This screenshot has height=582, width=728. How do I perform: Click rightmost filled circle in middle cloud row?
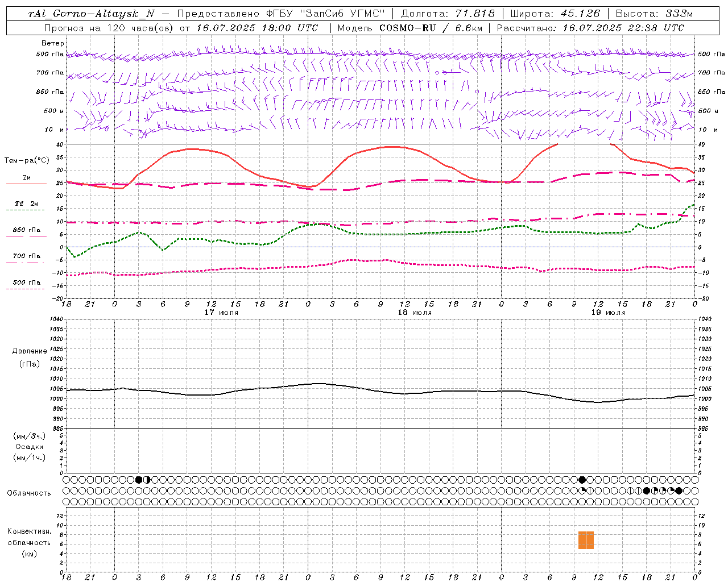pyautogui.click(x=679, y=490)
